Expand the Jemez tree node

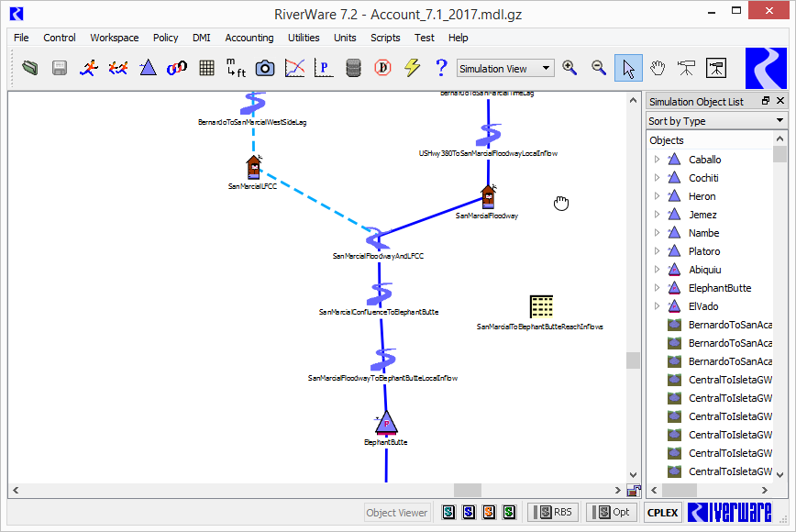coord(657,215)
